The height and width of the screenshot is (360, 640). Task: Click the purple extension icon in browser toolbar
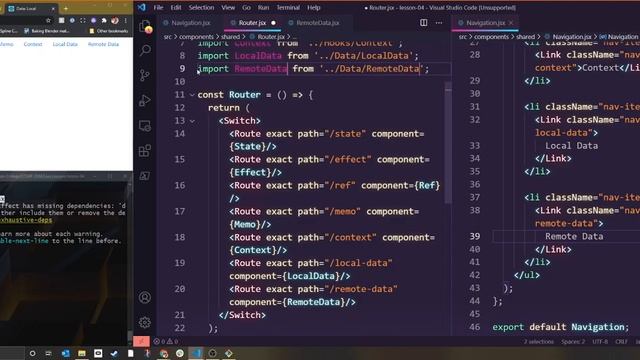[x=93, y=20]
